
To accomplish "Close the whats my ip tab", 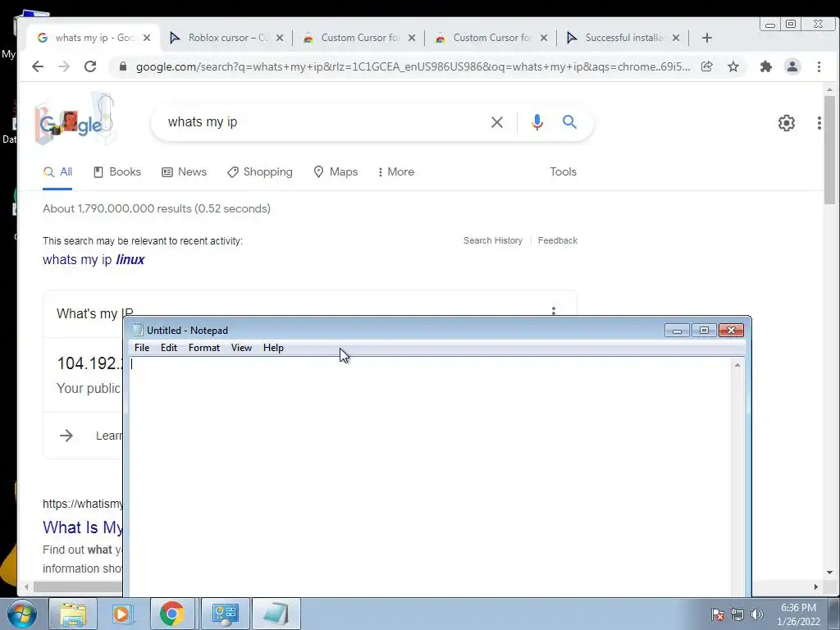I will tap(147, 38).
